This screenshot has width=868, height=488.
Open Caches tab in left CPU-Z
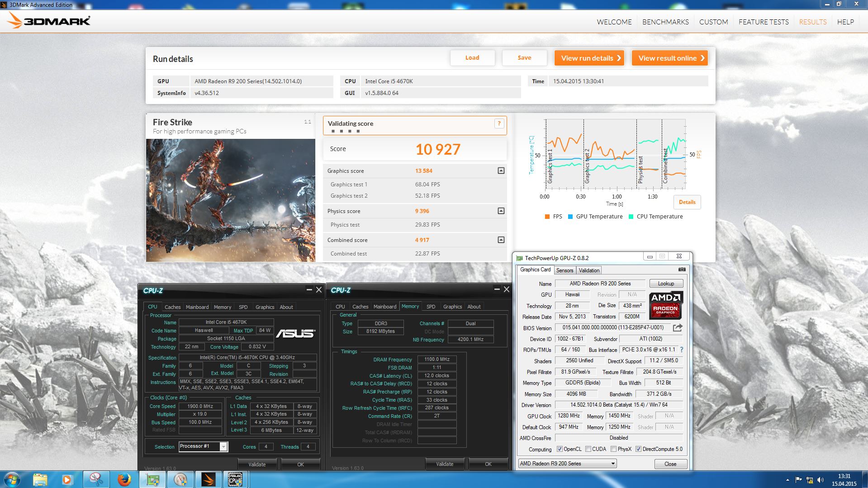tap(172, 307)
